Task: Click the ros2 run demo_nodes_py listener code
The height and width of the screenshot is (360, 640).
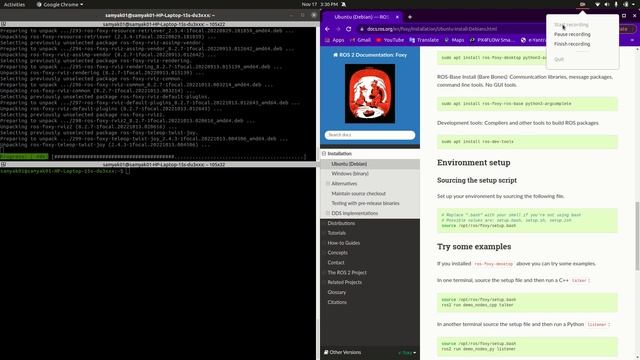Action: (x=478, y=349)
